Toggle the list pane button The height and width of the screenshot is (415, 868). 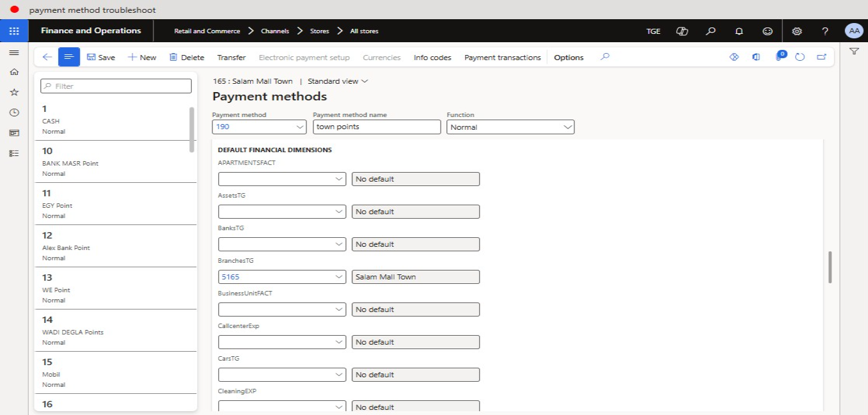point(69,57)
